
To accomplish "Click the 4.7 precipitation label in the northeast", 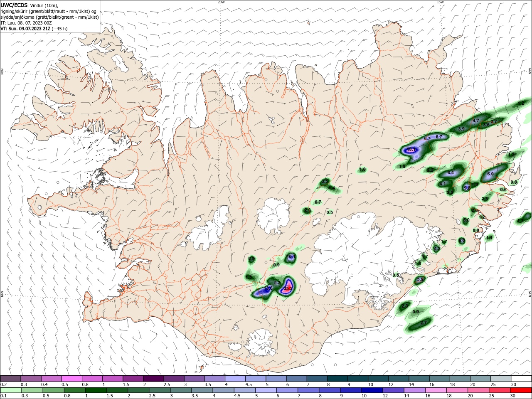I will click(476, 121).
